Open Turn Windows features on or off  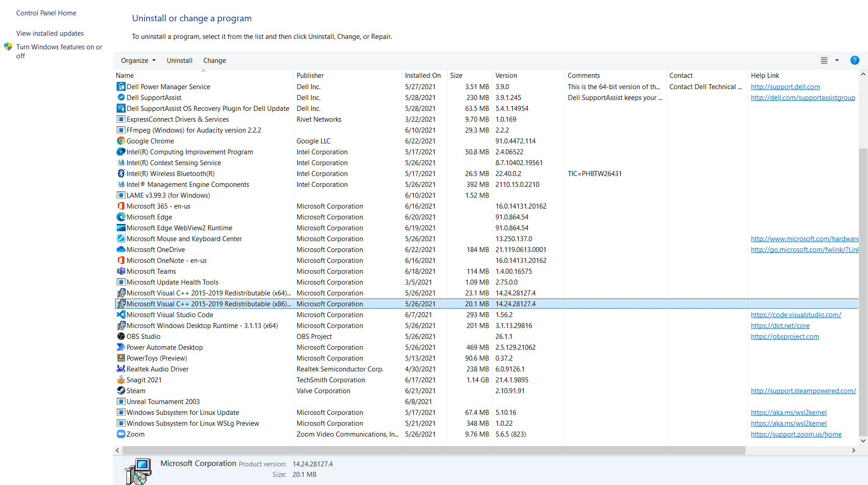coord(59,51)
